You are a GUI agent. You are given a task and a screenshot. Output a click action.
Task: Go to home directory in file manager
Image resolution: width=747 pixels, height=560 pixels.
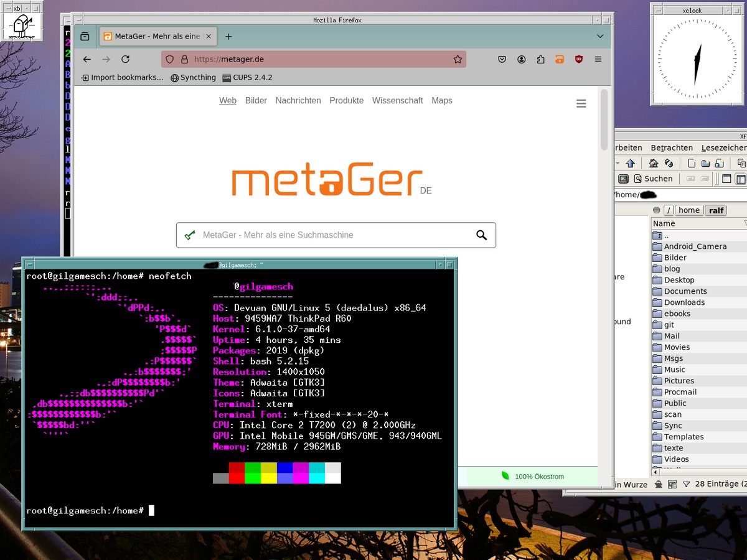point(653,164)
